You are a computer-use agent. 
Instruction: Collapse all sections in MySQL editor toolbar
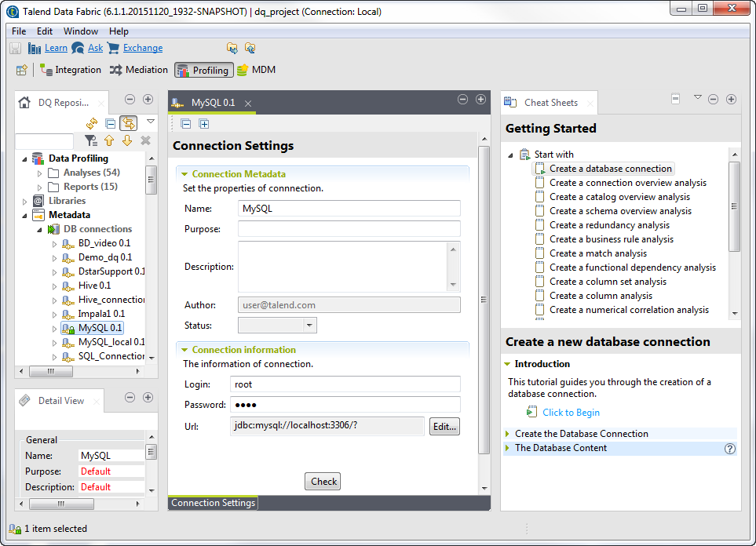click(186, 124)
